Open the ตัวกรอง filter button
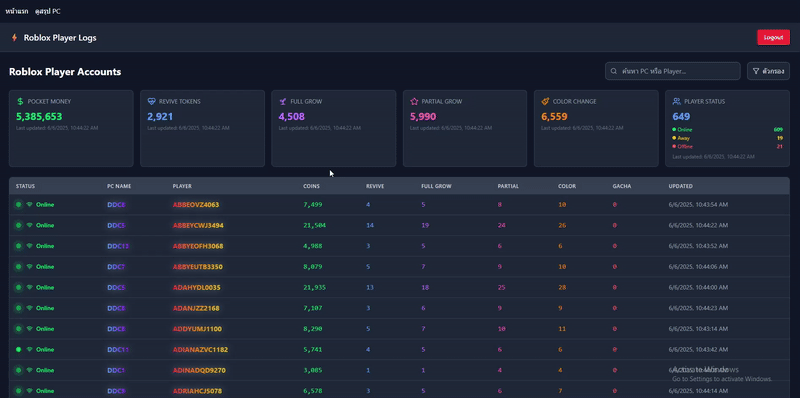 click(x=768, y=71)
